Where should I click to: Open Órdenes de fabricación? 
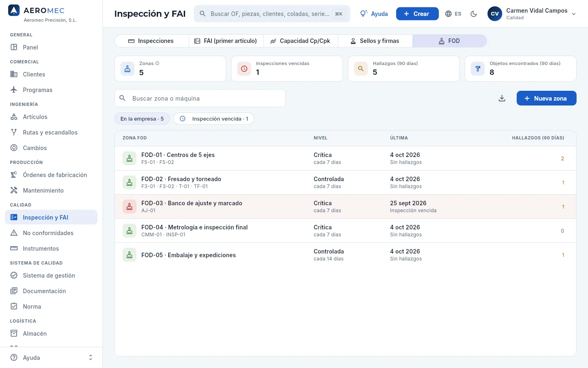click(x=51, y=175)
